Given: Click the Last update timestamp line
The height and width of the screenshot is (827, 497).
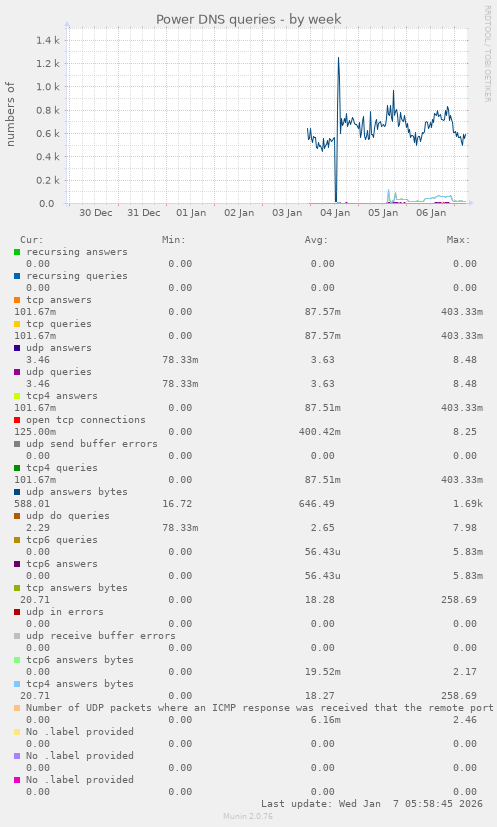Looking at the screenshot, I should [x=372, y=804].
